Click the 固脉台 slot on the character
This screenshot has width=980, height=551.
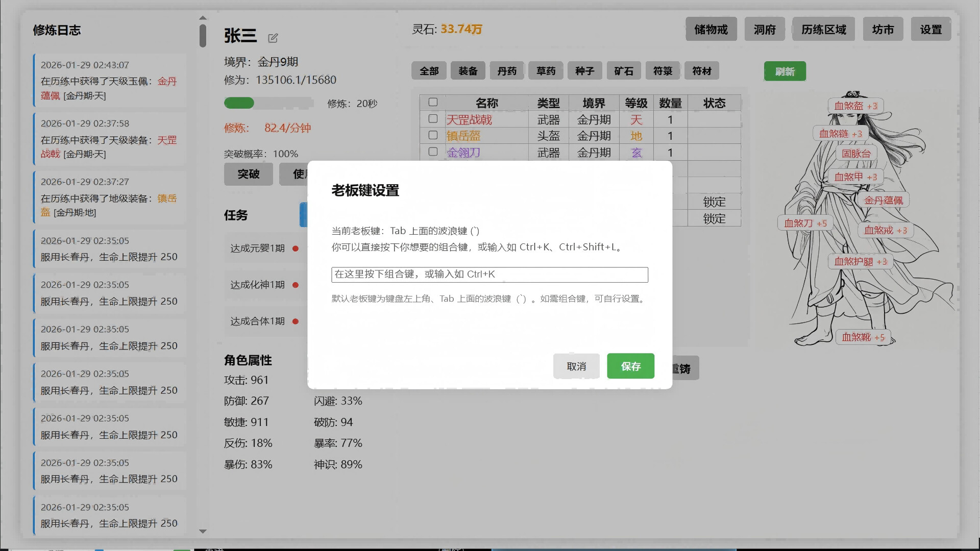(x=856, y=153)
